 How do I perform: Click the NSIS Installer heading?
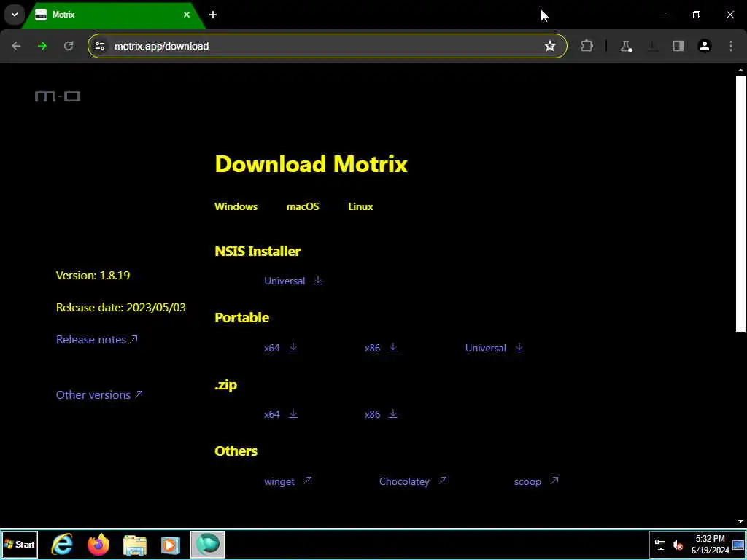tap(258, 251)
